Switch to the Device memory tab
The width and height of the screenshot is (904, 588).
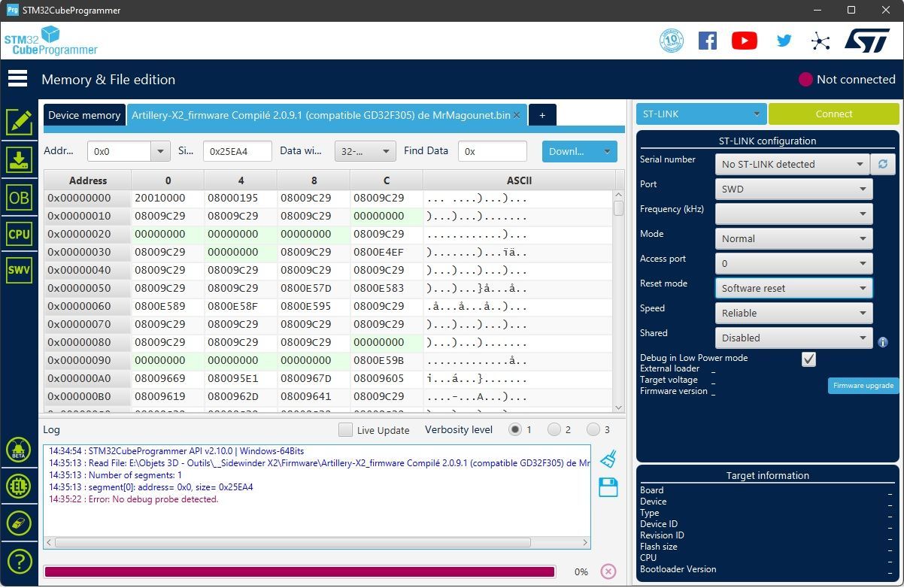tap(84, 115)
